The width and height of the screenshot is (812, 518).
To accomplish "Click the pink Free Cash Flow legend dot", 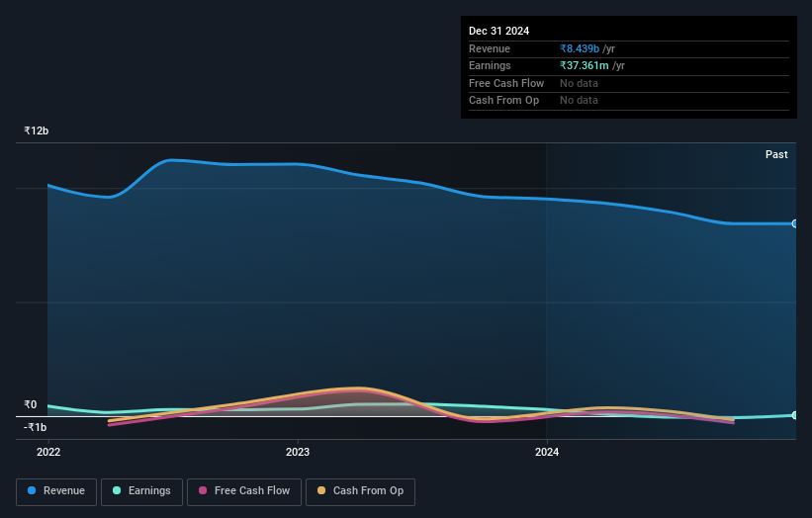I will pyautogui.click(x=203, y=490).
